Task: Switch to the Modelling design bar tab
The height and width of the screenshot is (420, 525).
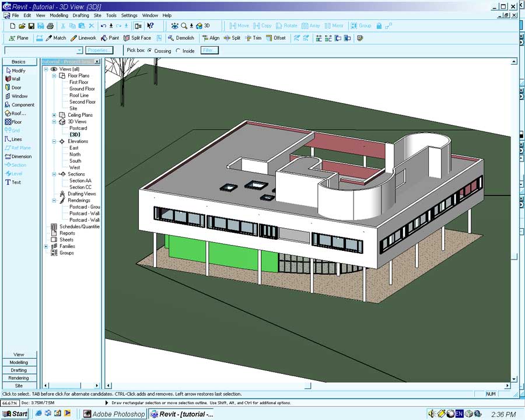Action: click(x=19, y=362)
